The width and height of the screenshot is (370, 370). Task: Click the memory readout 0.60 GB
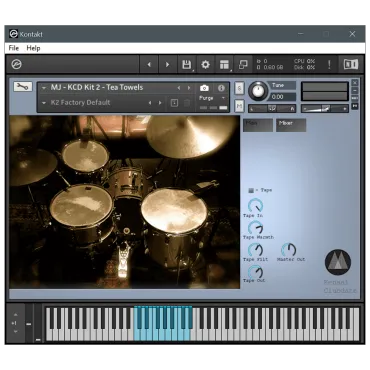[270, 67]
